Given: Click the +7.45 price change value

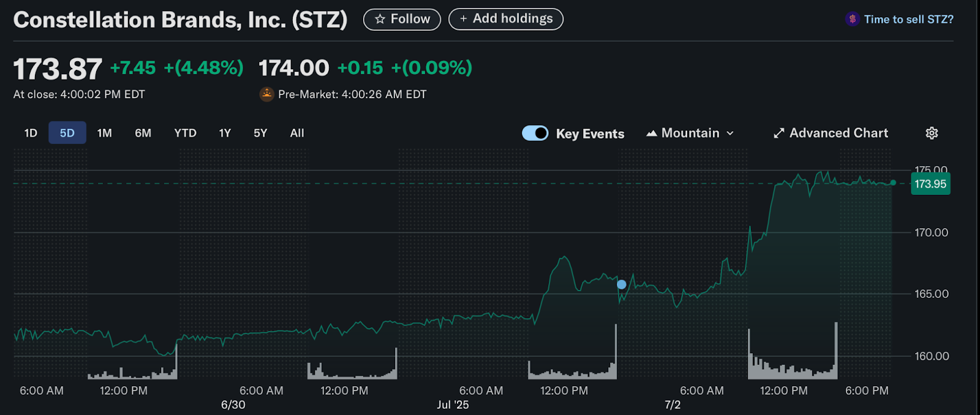Looking at the screenshot, I should pos(133,67).
